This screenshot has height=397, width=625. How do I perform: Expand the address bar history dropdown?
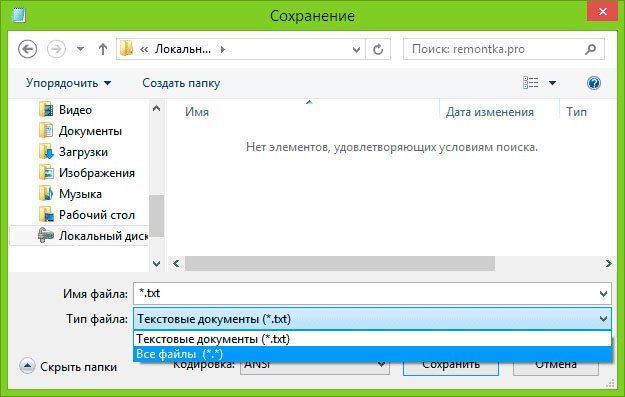[356, 49]
